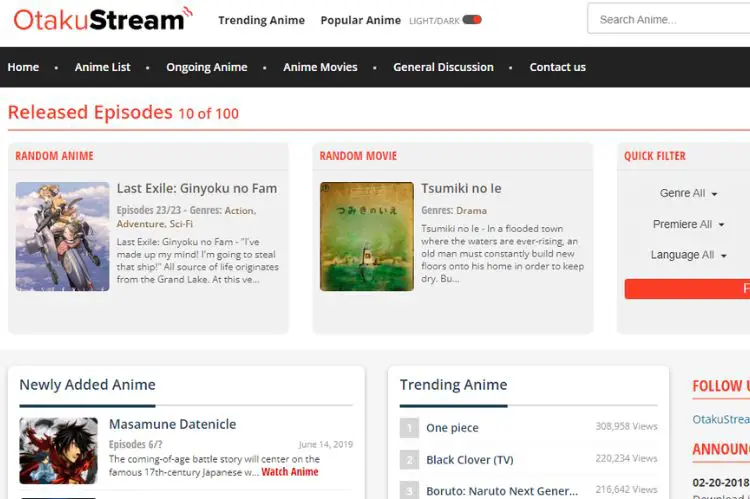Click rank 1 badge beside One piece

[409, 428]
